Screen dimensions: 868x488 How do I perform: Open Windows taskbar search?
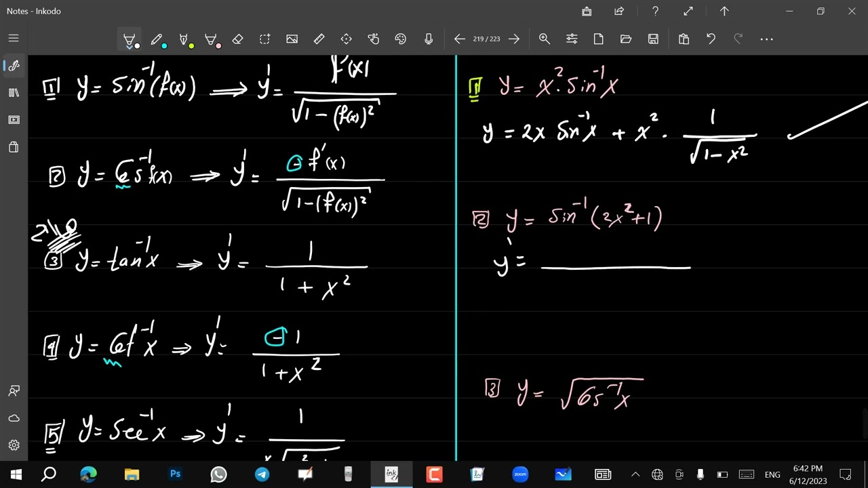[x=49, y=474]
